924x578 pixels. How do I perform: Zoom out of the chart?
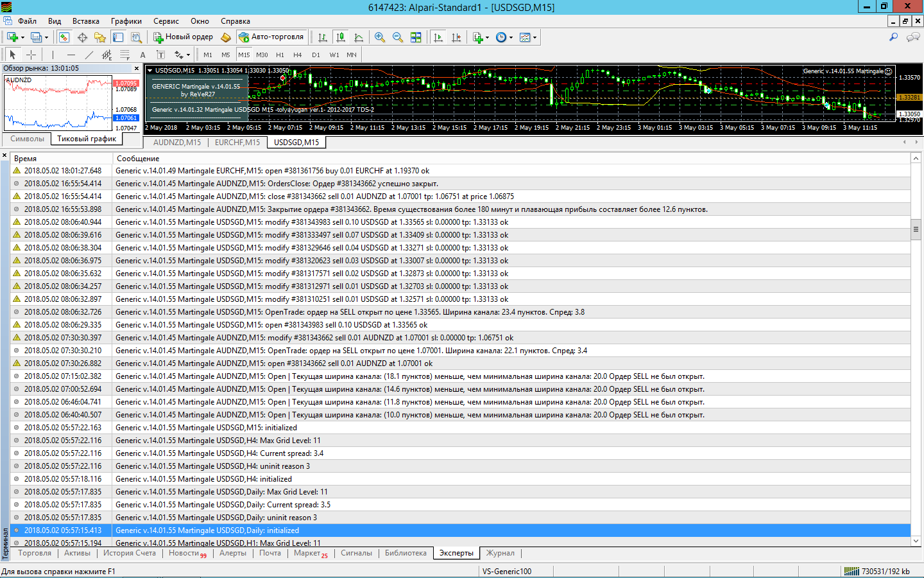pos(398,37)
